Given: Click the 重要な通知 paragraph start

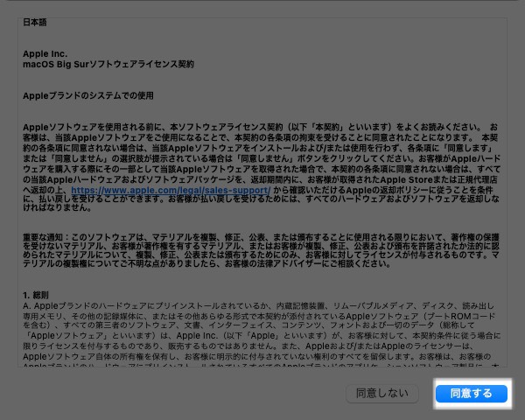Looking at the screenshot, I should point(43,237).
